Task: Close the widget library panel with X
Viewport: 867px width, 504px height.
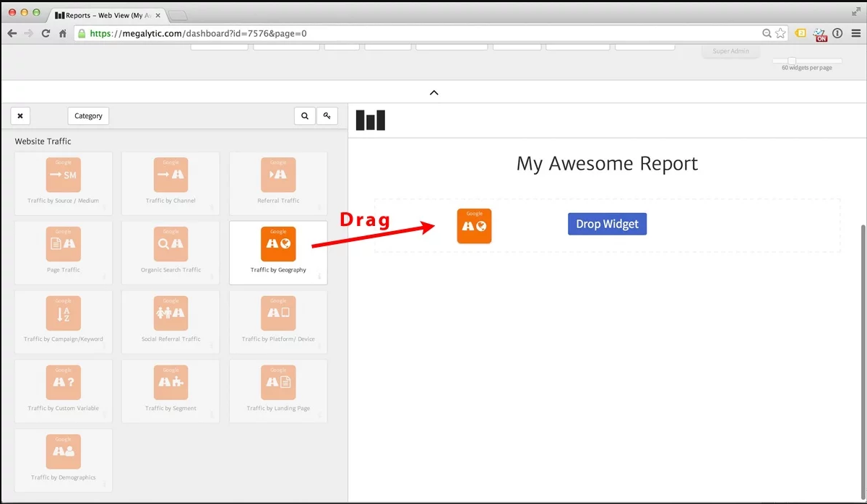Action: click(20, 116)
